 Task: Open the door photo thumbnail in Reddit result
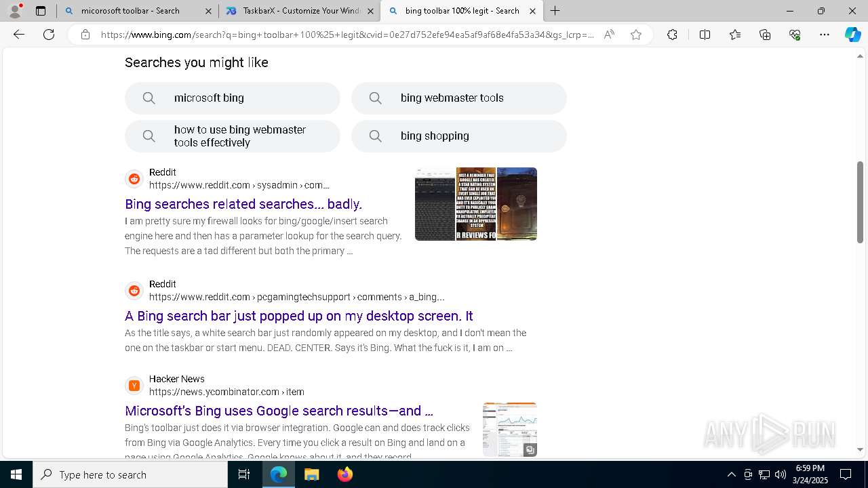click(517, 204)
